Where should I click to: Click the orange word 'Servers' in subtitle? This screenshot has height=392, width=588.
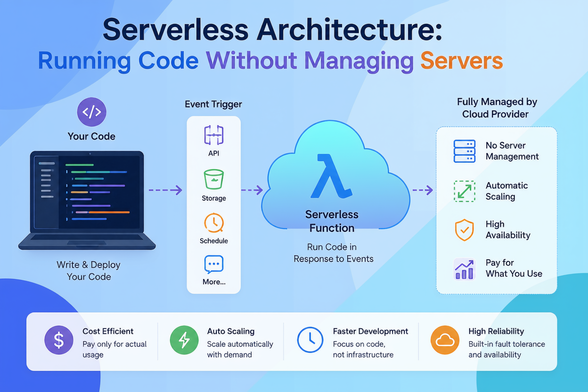click(x=461, y=61)
